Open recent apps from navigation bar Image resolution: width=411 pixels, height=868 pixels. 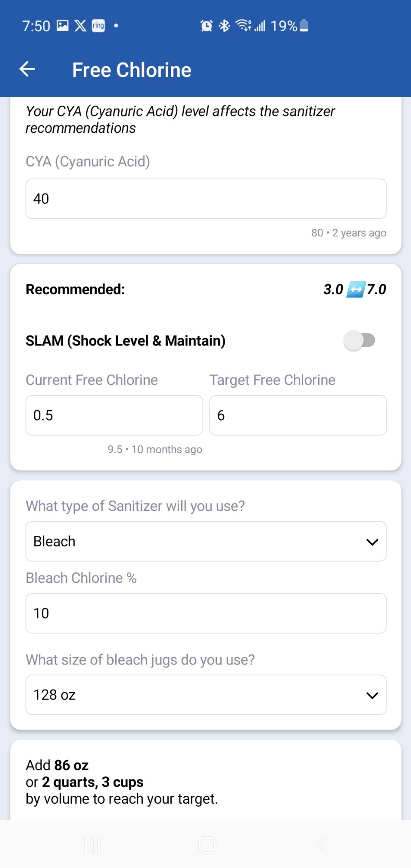pos(92,845)
